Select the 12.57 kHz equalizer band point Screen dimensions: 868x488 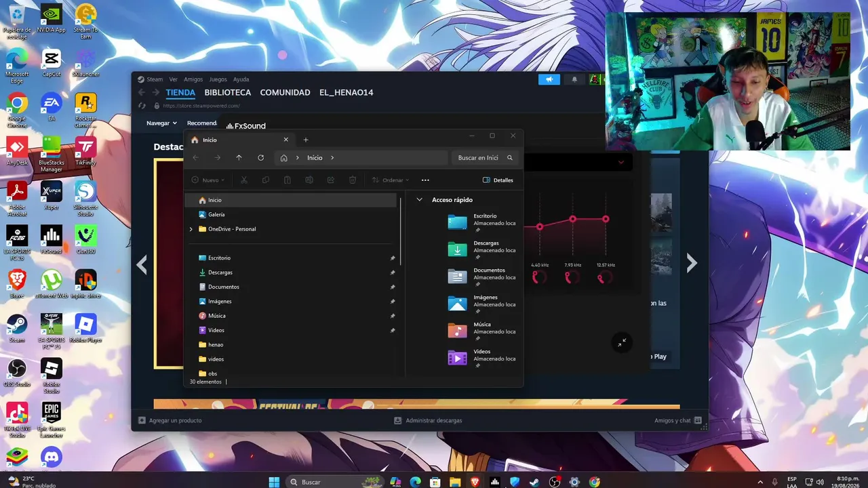pyautogui.click(x=606, y=219)
